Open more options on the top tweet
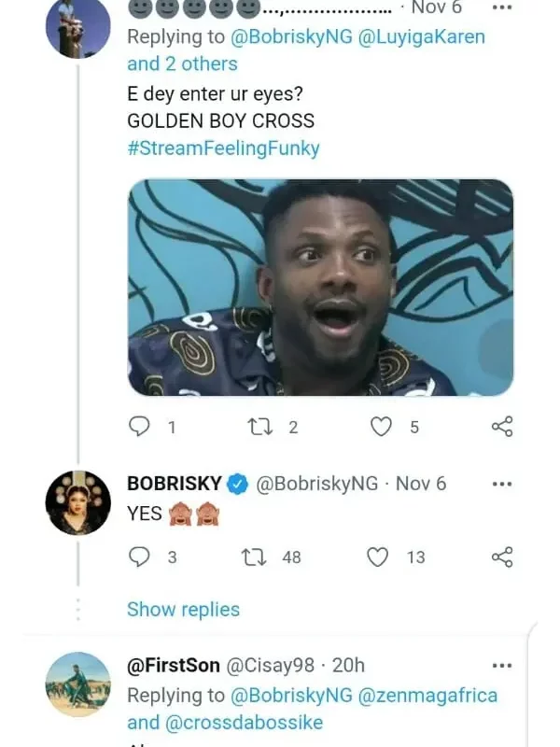The height and width of the screenshot is (747, 560). pos(502,7)
